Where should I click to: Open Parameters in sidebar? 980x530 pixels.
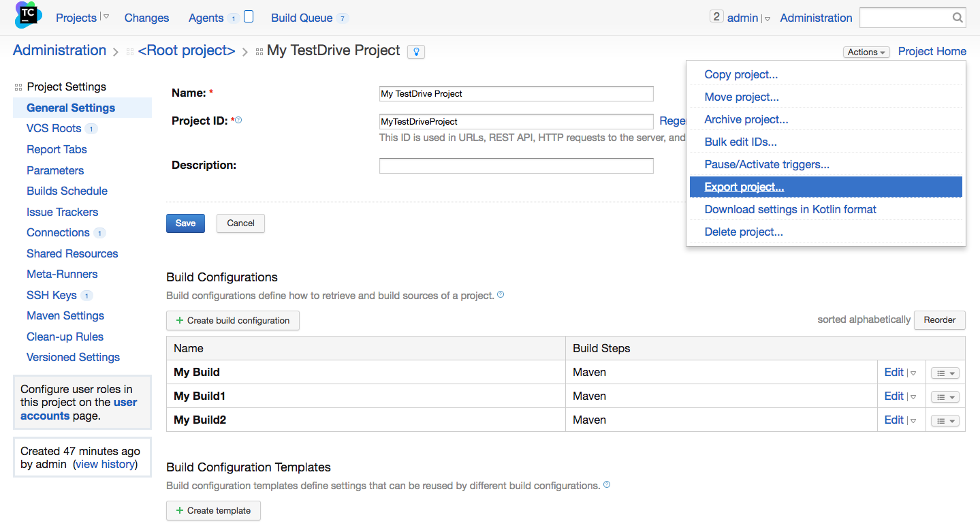click(55, 171)
